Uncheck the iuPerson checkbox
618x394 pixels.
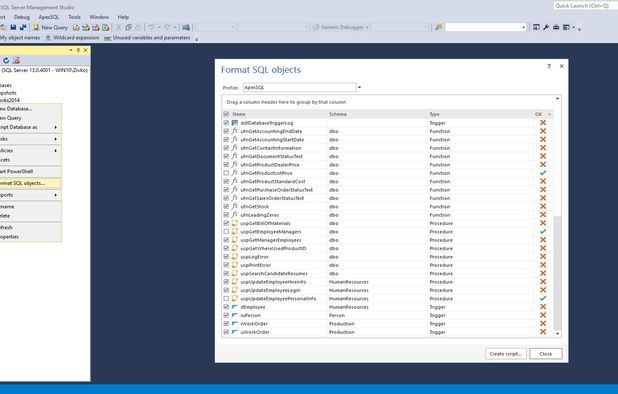coord(226,315)
